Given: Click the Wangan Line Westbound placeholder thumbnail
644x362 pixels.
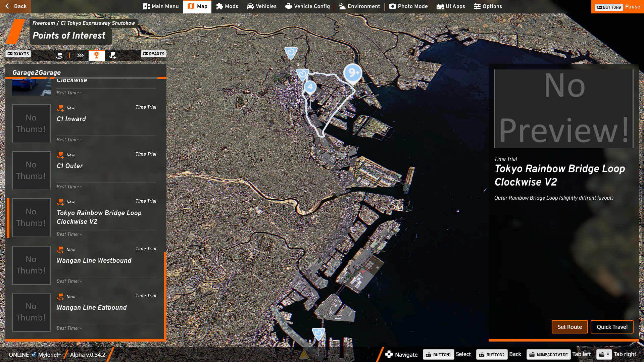Looking at the screenshot, I should [32, 265].
